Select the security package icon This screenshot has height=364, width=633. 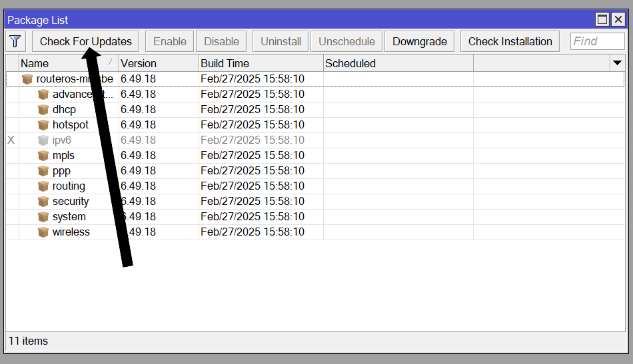pyautogui.click(x=43, y=202)
